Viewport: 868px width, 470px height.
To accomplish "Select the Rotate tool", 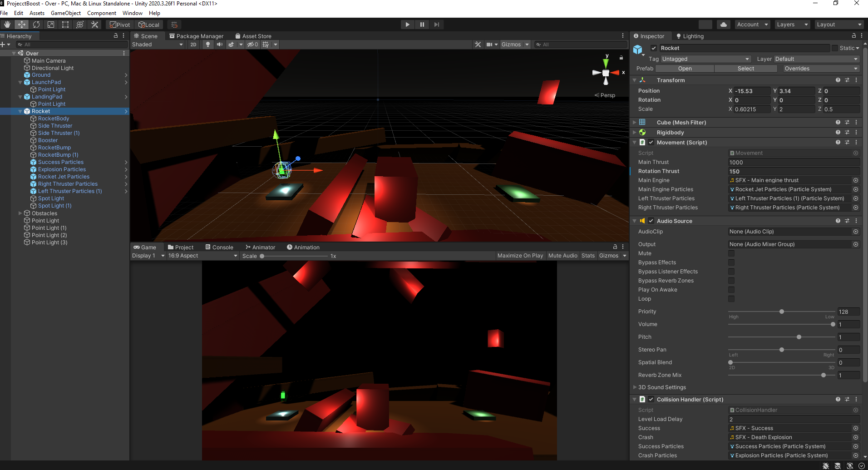I will click(36, 25).
